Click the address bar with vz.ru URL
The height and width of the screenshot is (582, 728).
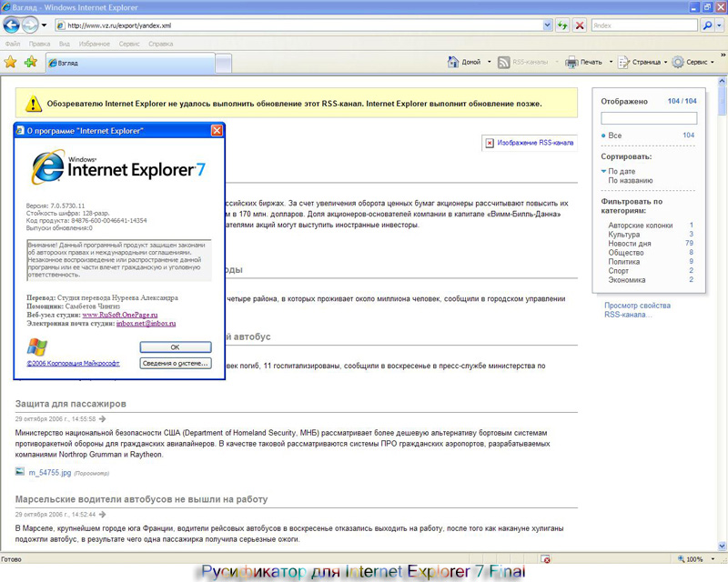pyautogui.click(x=299, y=25)
